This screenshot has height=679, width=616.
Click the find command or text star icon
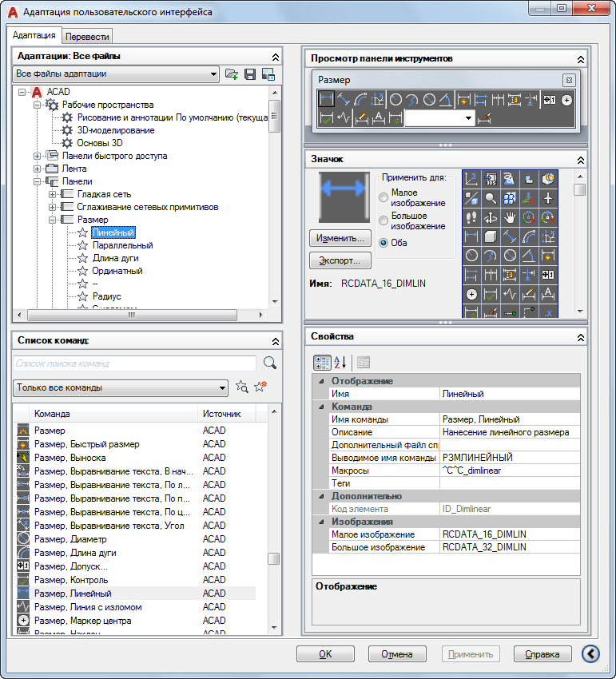point(242,387)
